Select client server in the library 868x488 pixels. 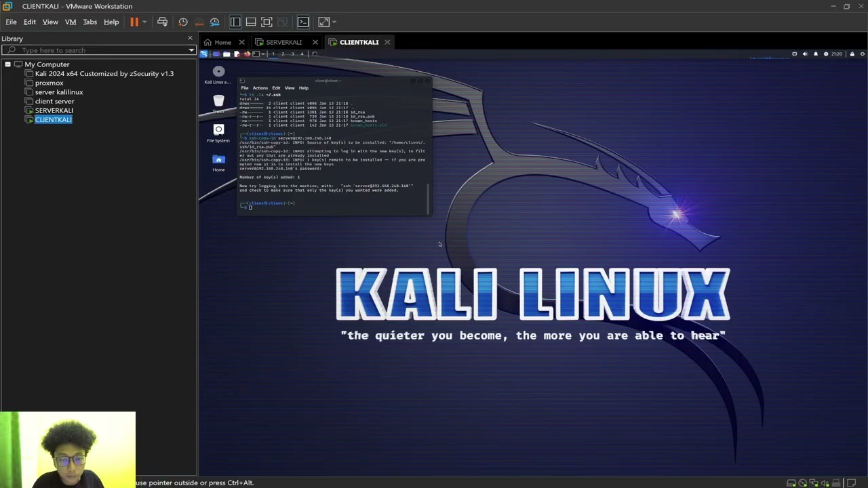[x=54, y=101]
